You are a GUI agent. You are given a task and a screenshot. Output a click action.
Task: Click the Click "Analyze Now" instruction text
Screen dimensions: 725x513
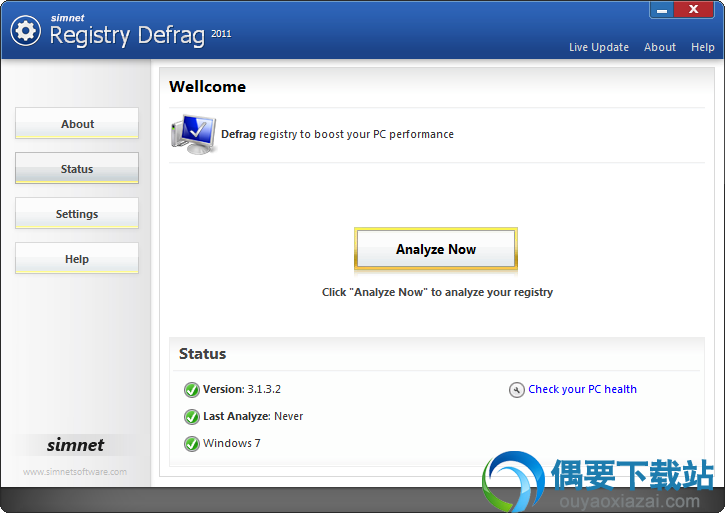(437, 292)
